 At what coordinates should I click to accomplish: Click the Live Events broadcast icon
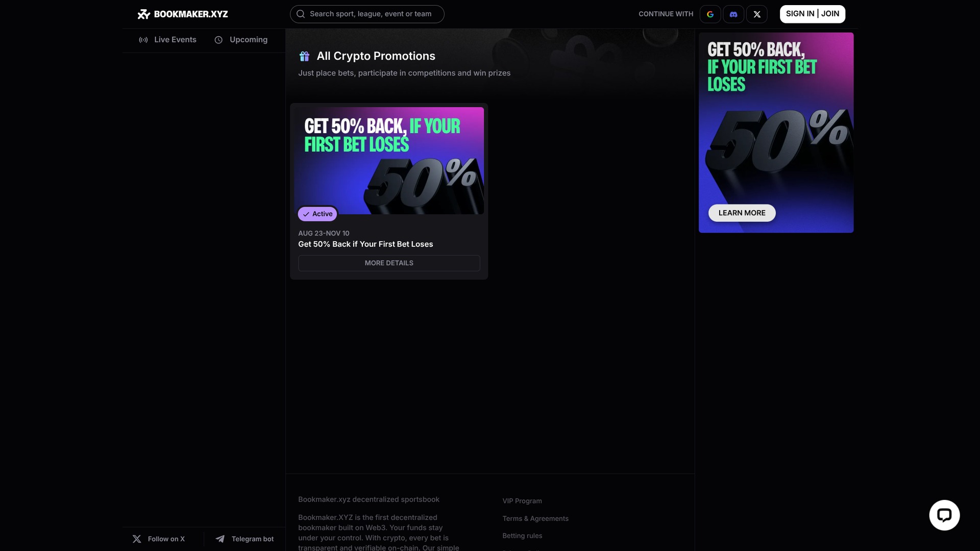(x=143, y=40)
